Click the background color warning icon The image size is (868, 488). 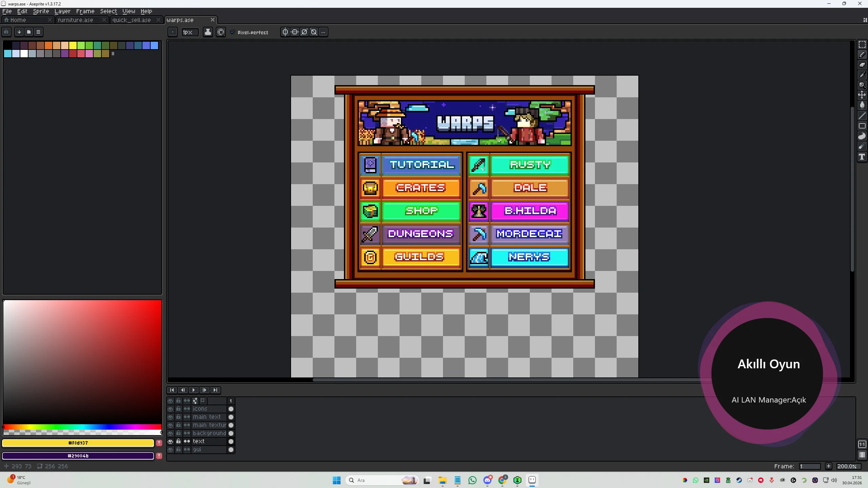159,456
